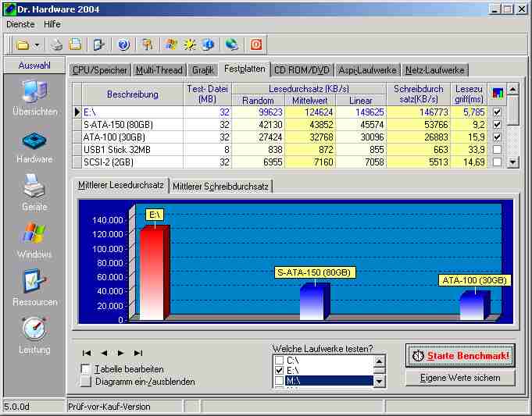Open the Geräte sidebar category
Image resolution: width=532 pixels, height=416 pixels.
coord(34,193)
